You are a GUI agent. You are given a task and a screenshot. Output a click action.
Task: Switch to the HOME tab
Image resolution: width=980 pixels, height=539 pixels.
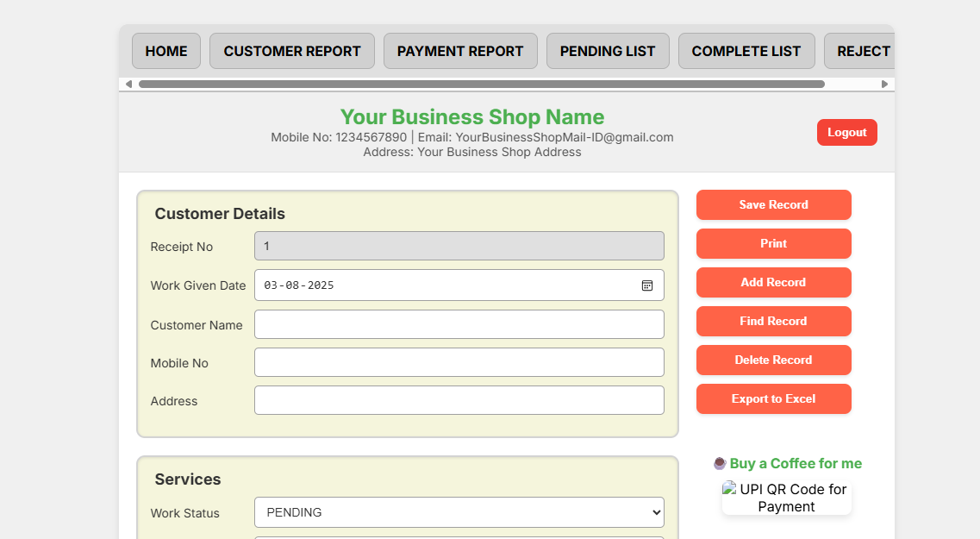pos(165,50)
